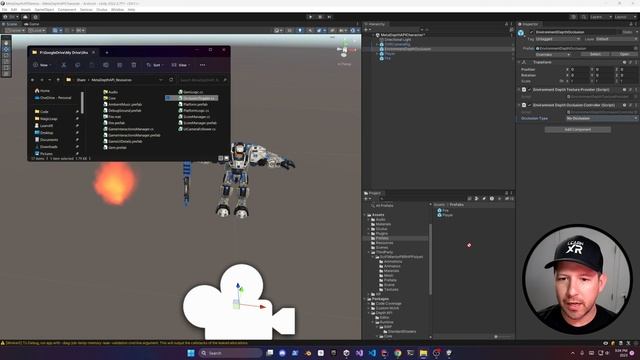Click the Refresh icon in File Explorer
640x360 pixels.
[x=171, y=80]
